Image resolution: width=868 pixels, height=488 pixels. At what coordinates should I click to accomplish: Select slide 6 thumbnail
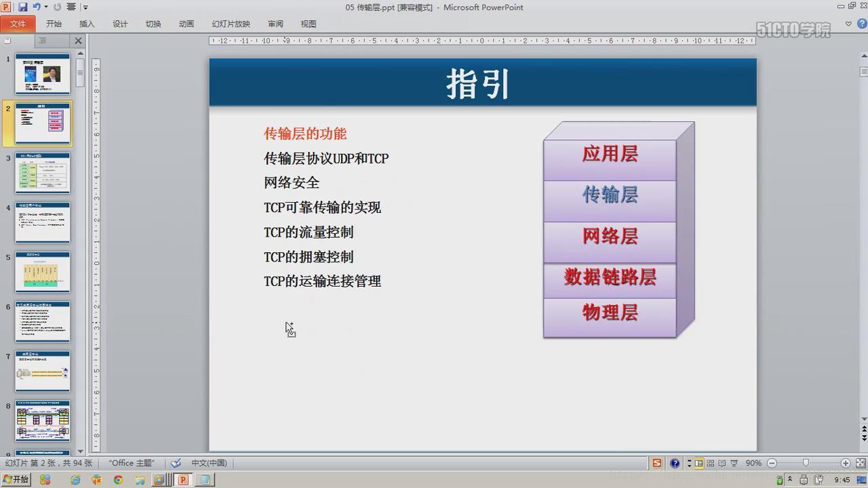coord(43,321)
